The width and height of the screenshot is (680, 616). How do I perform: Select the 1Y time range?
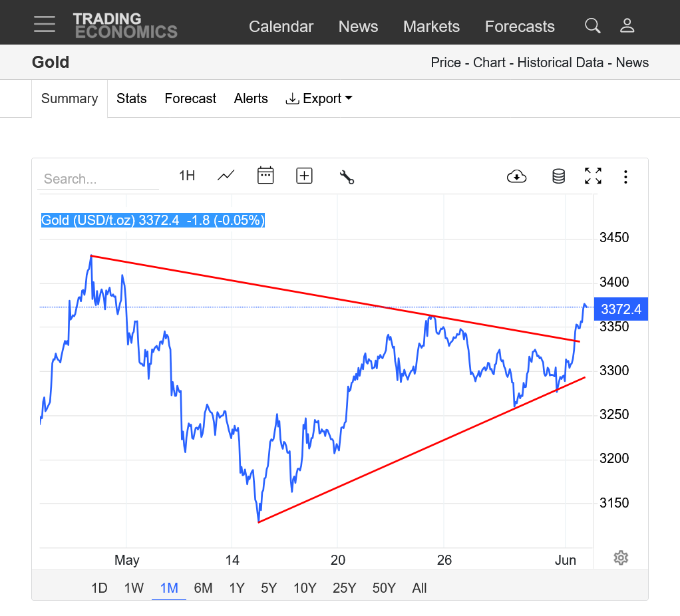[x=237, y=588]
